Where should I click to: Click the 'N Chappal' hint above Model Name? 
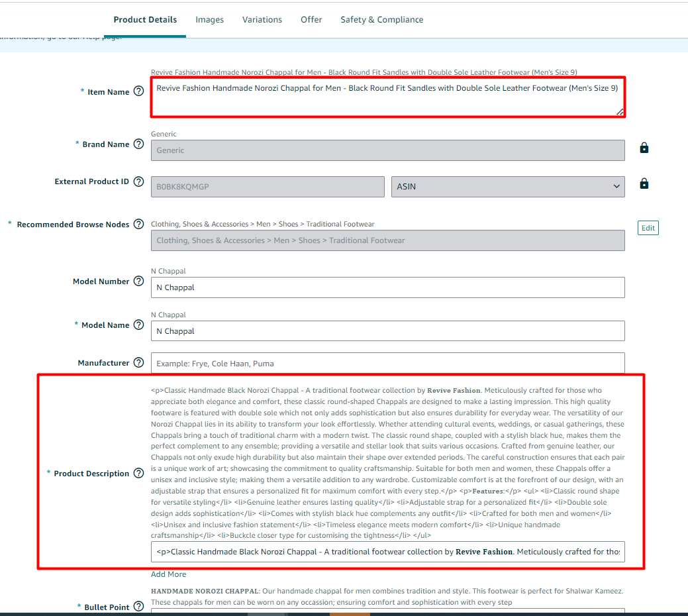168,315
